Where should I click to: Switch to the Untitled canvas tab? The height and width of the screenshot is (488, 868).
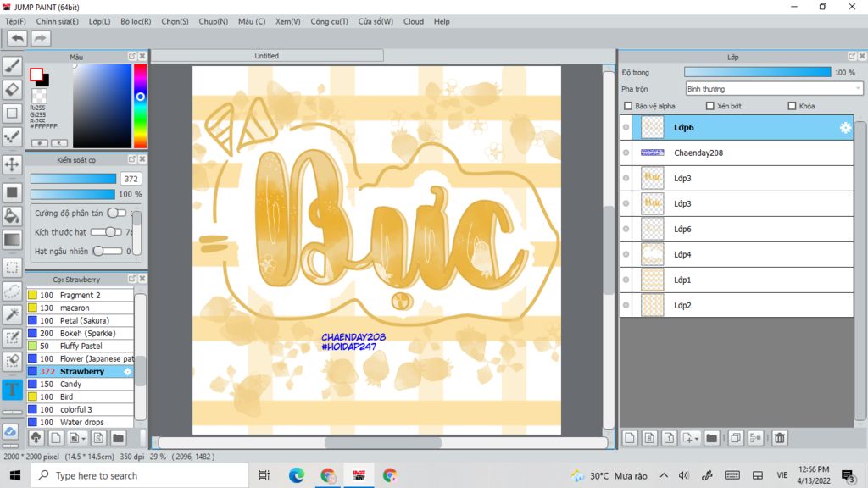coord(267,56)
